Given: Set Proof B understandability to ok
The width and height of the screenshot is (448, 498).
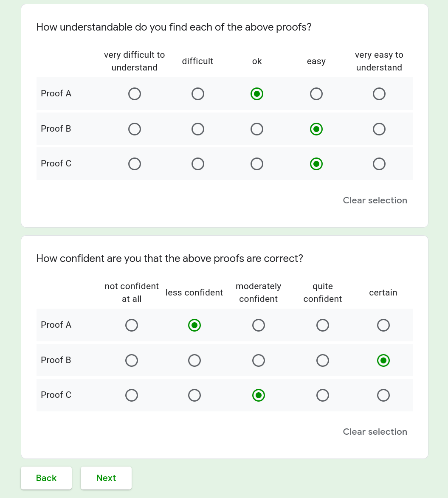Looking at the screenshot, I should [257, 129].
